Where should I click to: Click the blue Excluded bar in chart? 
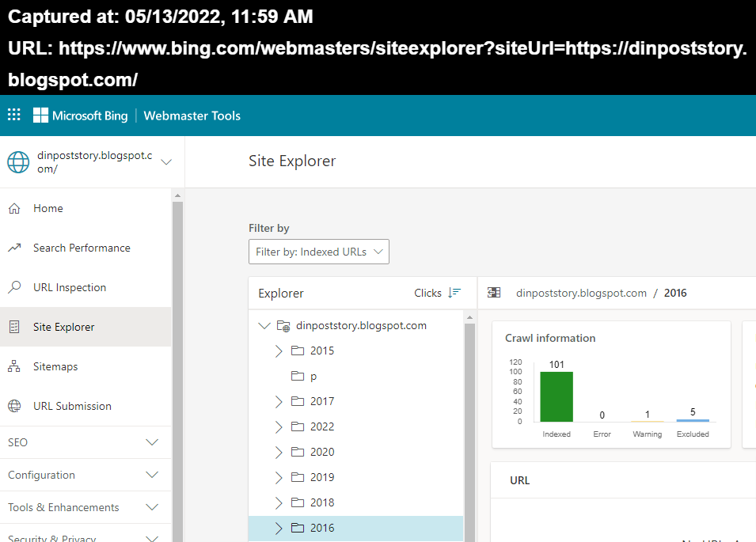tap(693, 421)
